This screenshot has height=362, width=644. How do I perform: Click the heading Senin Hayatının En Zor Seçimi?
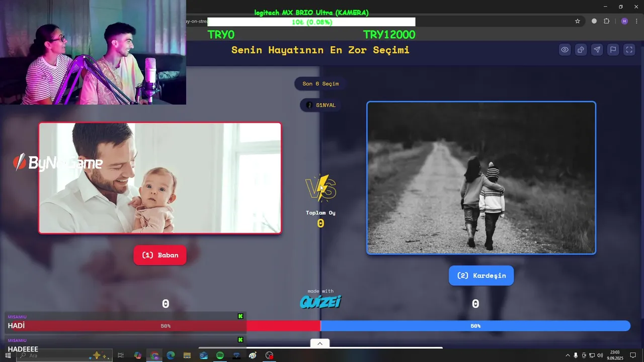[320, 50]
